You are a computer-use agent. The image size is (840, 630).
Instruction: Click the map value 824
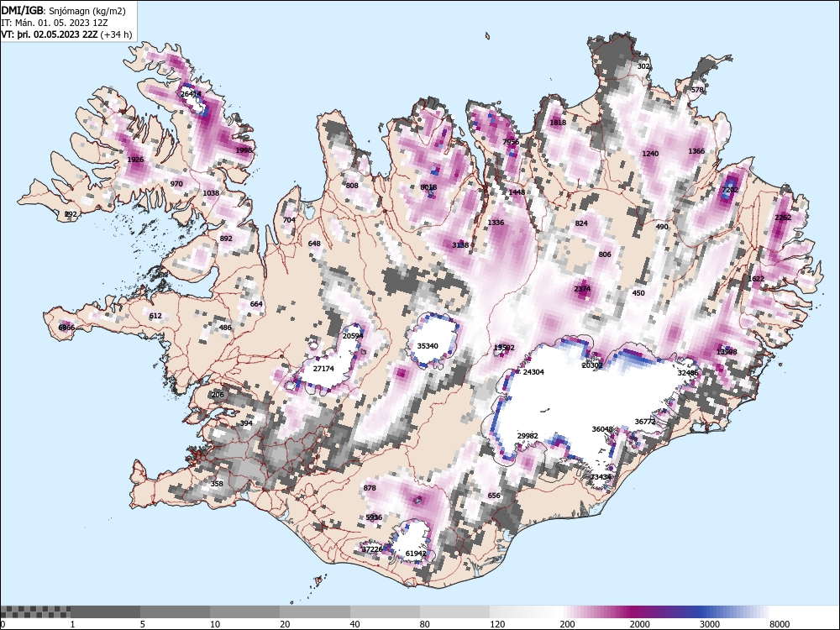[581, 223]
